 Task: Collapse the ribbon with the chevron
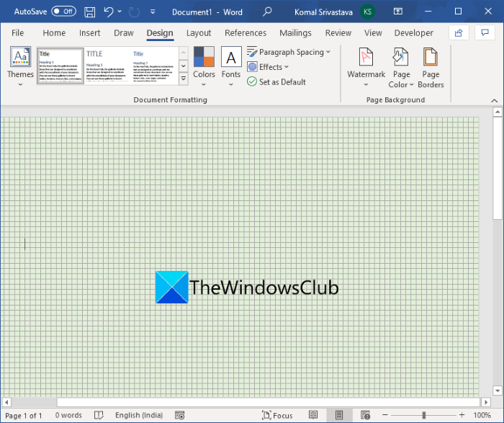coord(495,101)
